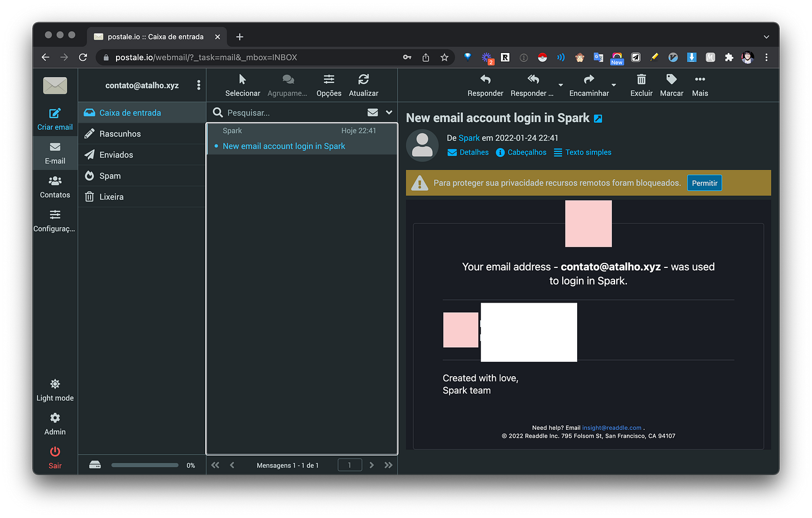Open the account options three-dot menu
The width and height of the screenshot is (812, 518).
199,85
